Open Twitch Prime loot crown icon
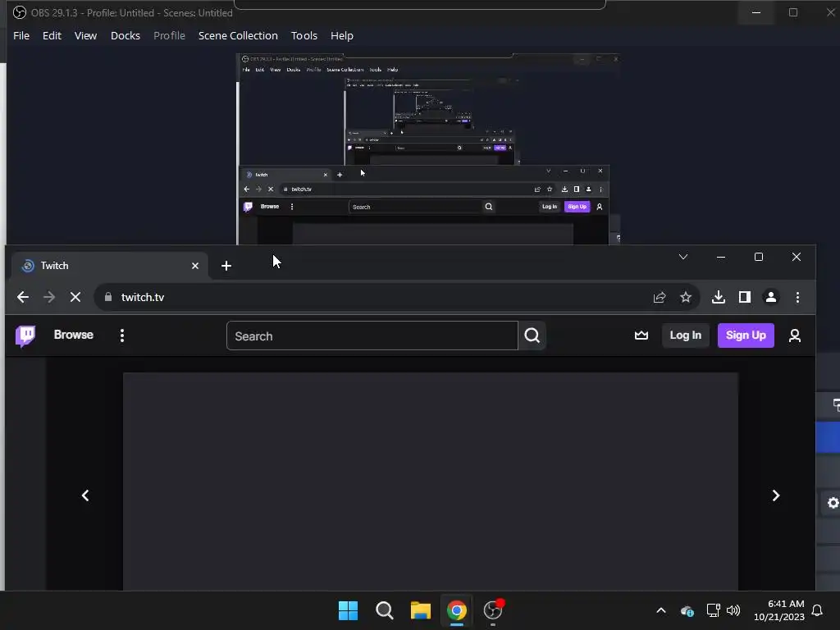Viewport: 840px width, 630px height. coord(641,336)
